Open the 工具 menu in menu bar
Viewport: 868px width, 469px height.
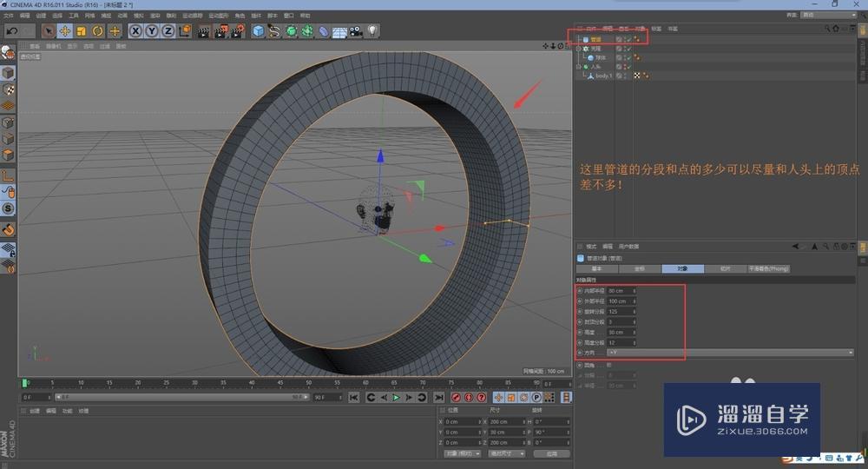[74, 16]
